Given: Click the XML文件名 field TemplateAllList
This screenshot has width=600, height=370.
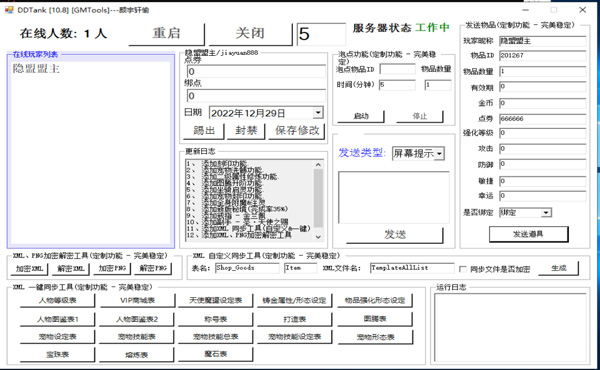Looking at the screenshot, I should 412,268.
